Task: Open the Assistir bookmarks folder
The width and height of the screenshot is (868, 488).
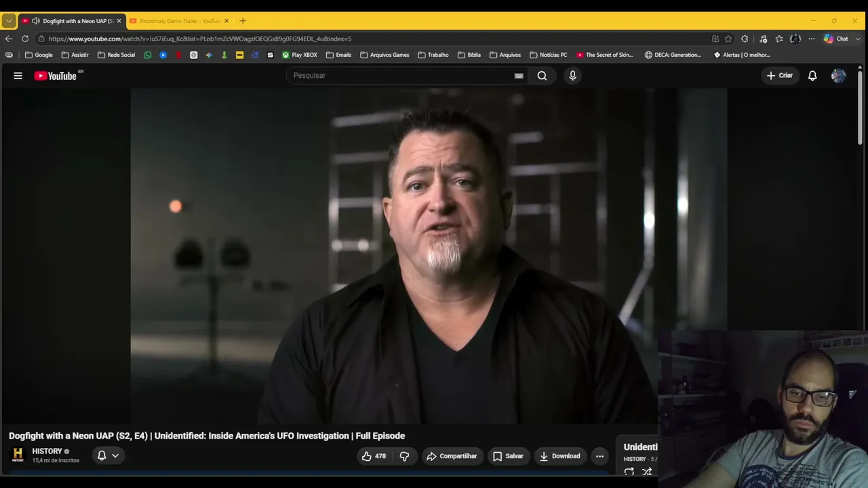Action: (75, 55)
